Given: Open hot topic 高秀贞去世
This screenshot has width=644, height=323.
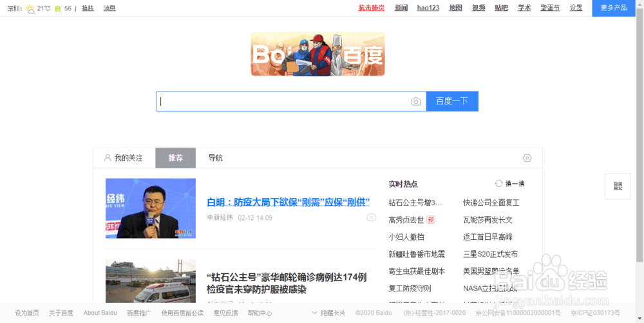Looking at the screenshot, I should click(406, 220).
